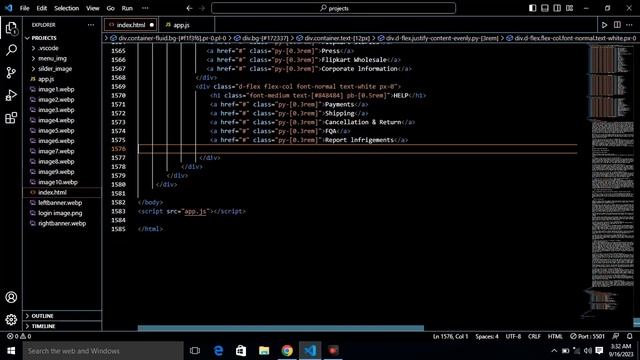Screen dimensions: 640x360
Task: Expand the OUTLINE section
Action: click(42, 316)
